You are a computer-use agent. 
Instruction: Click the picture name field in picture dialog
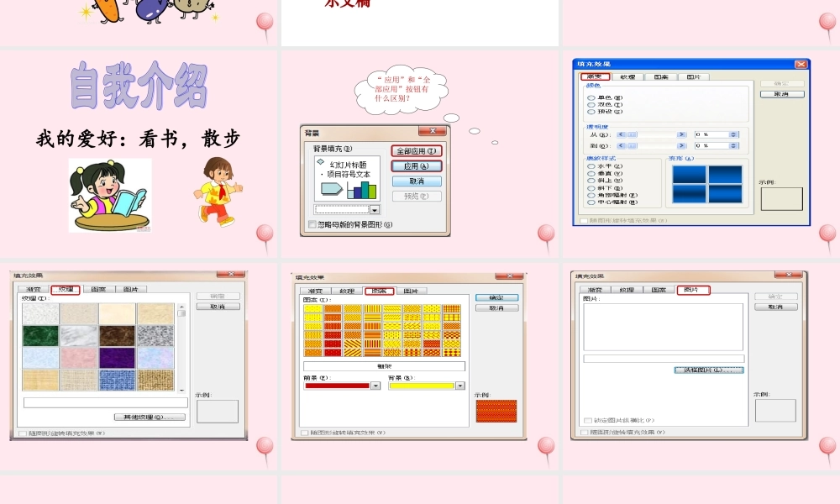pos(664,359)
